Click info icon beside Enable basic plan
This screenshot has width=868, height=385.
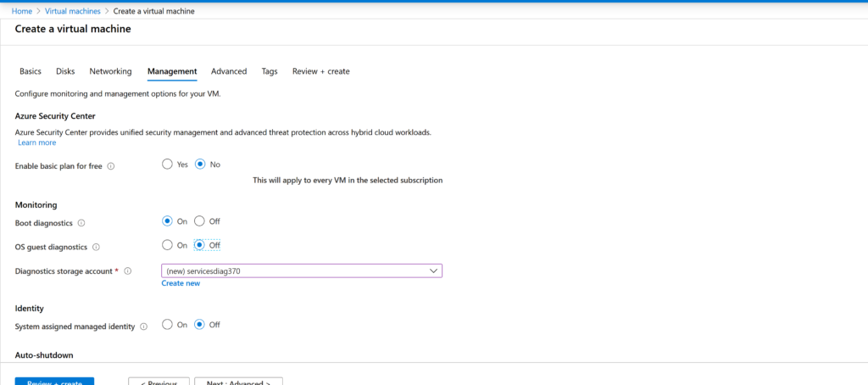tap(111, 166)
